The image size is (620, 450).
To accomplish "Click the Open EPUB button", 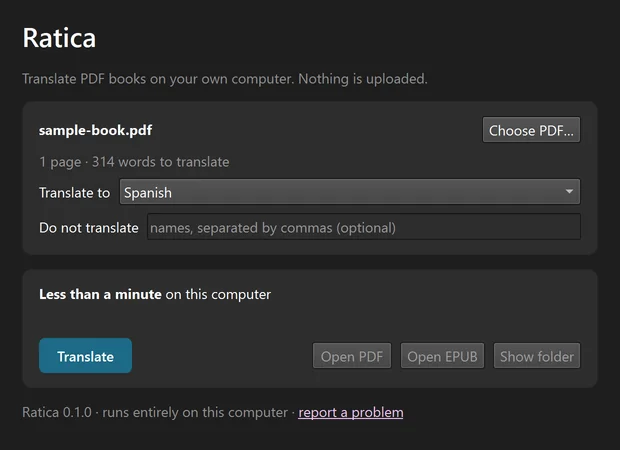I will [442, 356].
